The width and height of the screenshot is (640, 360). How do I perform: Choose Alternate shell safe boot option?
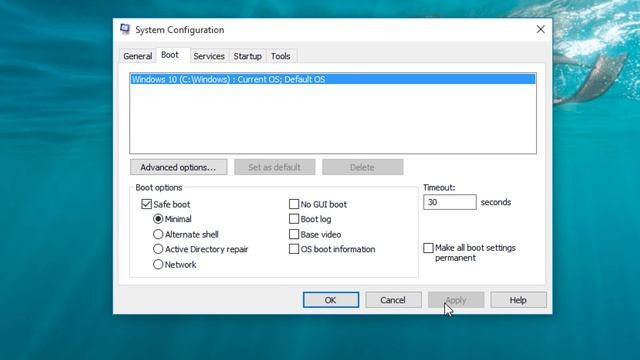[158, 234]
